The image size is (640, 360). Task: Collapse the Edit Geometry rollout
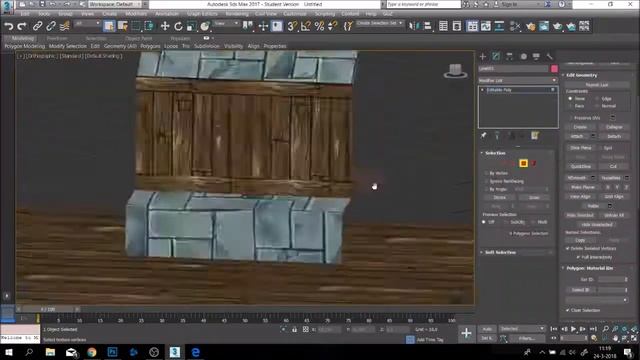tap(582, 75)
